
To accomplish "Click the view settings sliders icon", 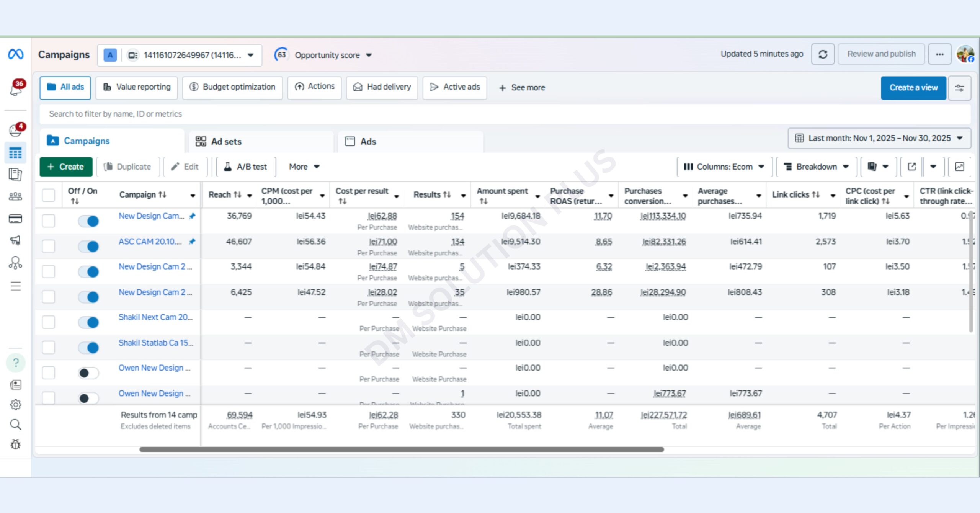I will click(959, 88).
